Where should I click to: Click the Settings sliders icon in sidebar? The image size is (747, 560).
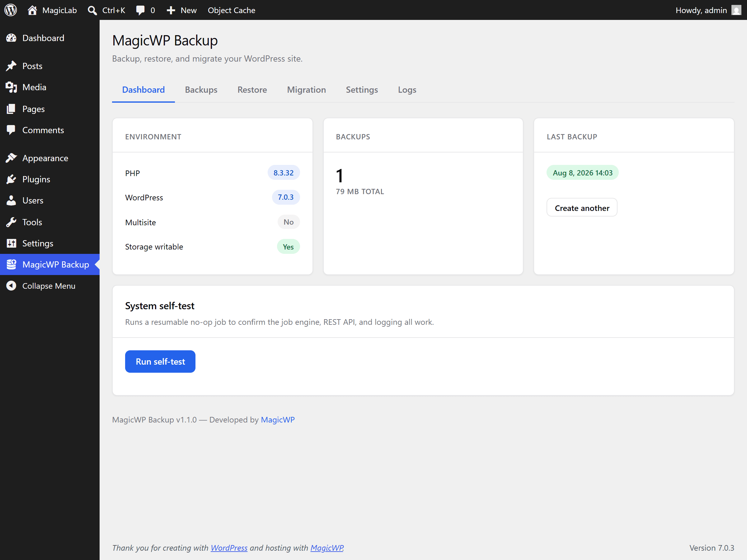pyautogui.click(x=11, y=243)
